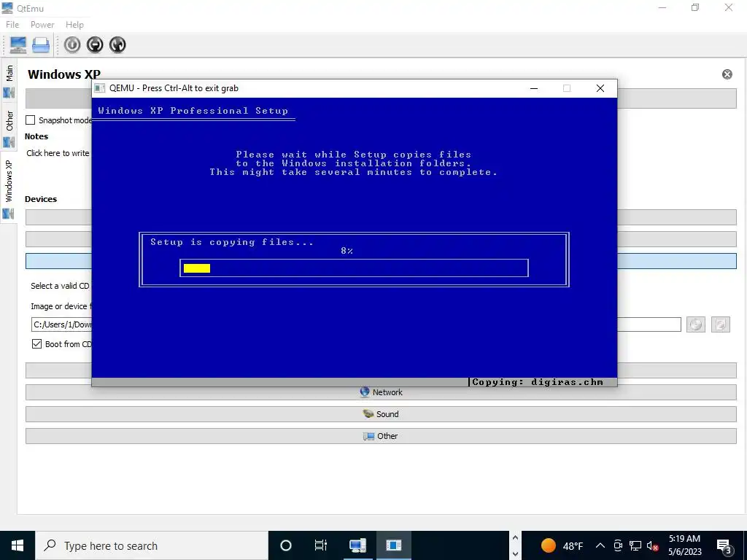
Task: Minimize the QEMU window
Action: pyautogui.click(x=534, y=88)
